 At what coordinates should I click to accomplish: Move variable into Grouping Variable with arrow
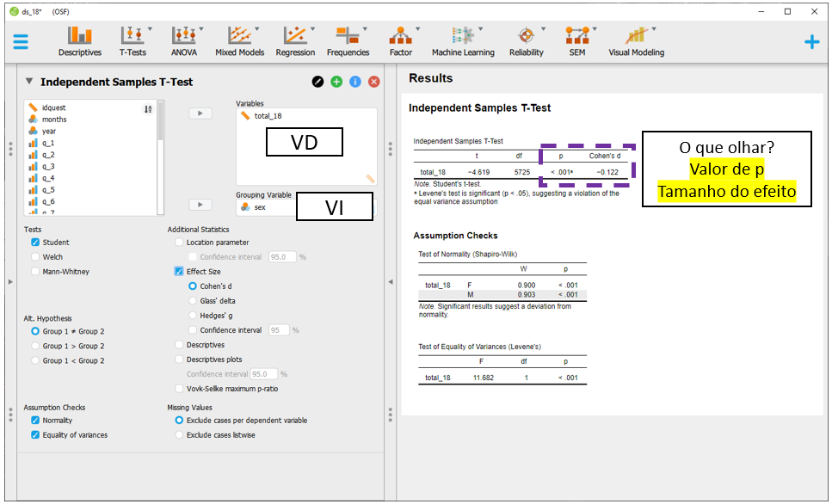(200, 204)
